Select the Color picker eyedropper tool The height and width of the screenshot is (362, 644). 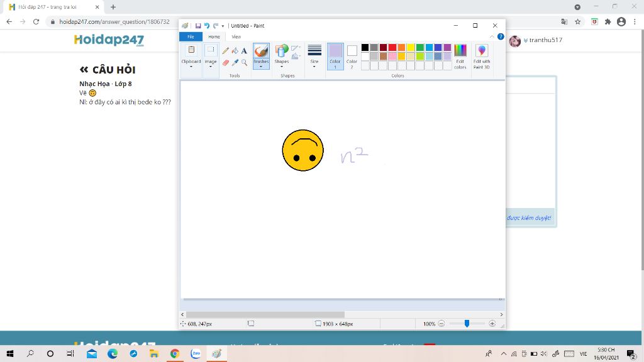click(x=235, y=63)
